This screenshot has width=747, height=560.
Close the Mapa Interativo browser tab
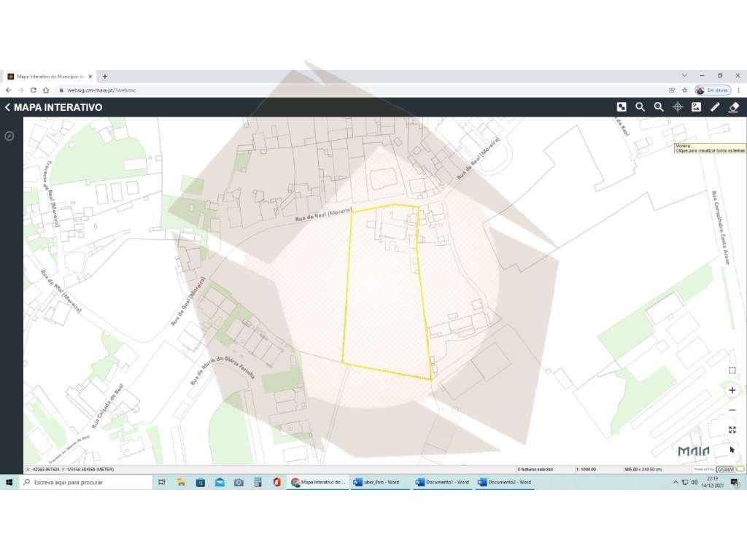[x=90, y=76]
